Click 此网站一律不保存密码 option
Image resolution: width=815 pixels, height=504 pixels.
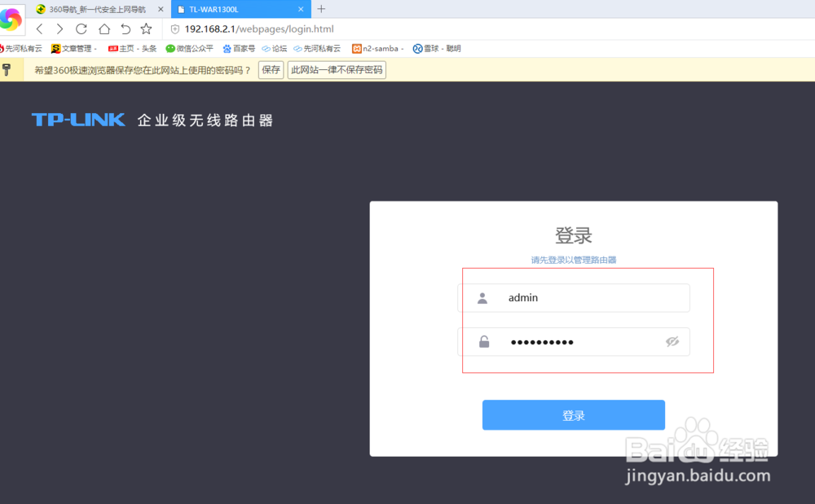point(336,69)
